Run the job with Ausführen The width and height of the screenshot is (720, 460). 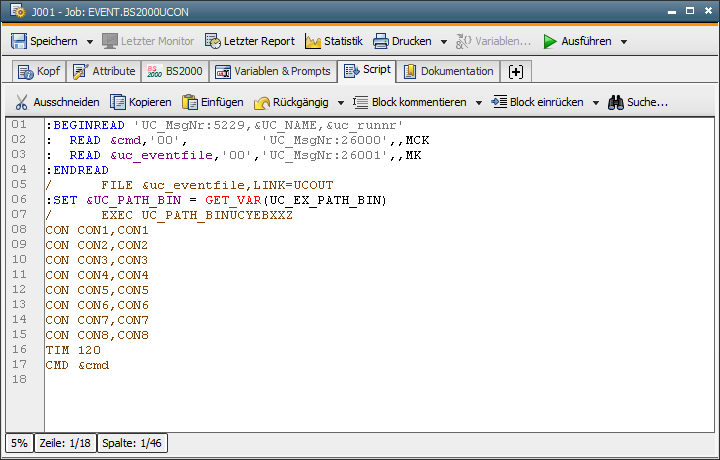tap(577, 41)
